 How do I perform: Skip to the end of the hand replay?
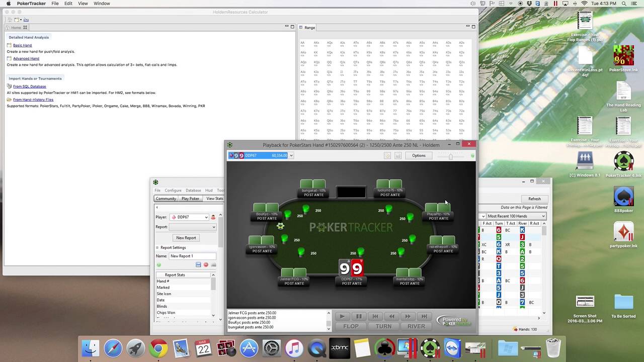point(424,316)
